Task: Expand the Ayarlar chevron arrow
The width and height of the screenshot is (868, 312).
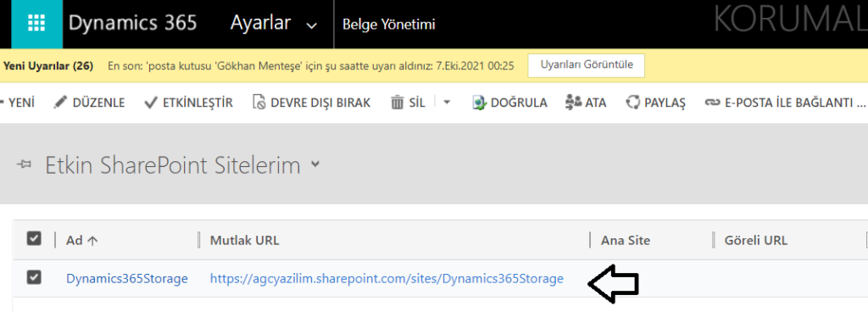Action: (x=312, y=26)
